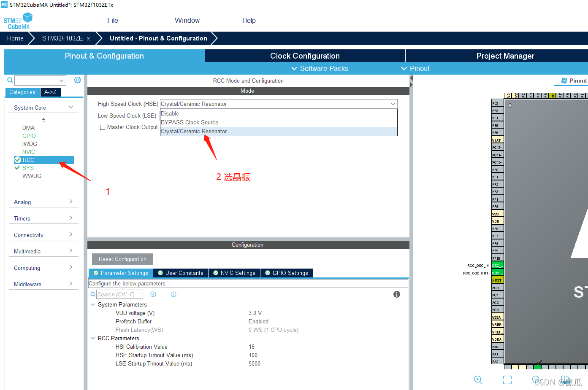The height and width of the screenshot is (390, 588).
Task: Expand the Computing category
Action: (x=71, y=267)
